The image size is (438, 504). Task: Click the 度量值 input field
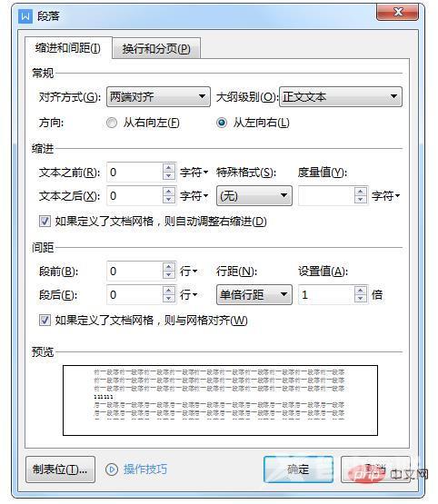[x=326, y=196]
